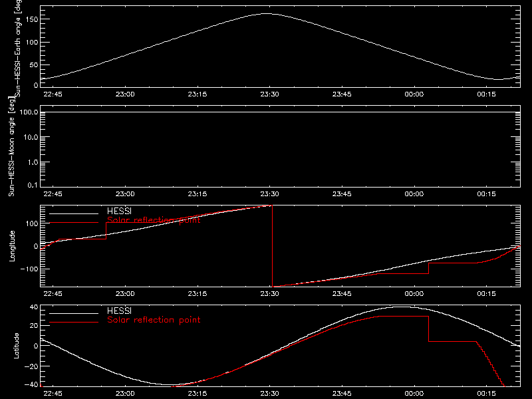Select the 10.0 tick on Moon angle axis

(31, 138)
